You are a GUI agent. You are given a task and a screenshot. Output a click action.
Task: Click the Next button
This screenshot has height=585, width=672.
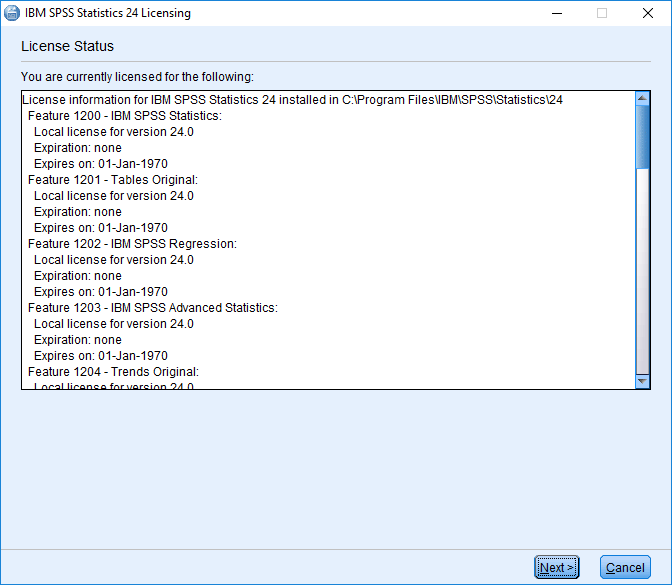click(x=557, y=567)
